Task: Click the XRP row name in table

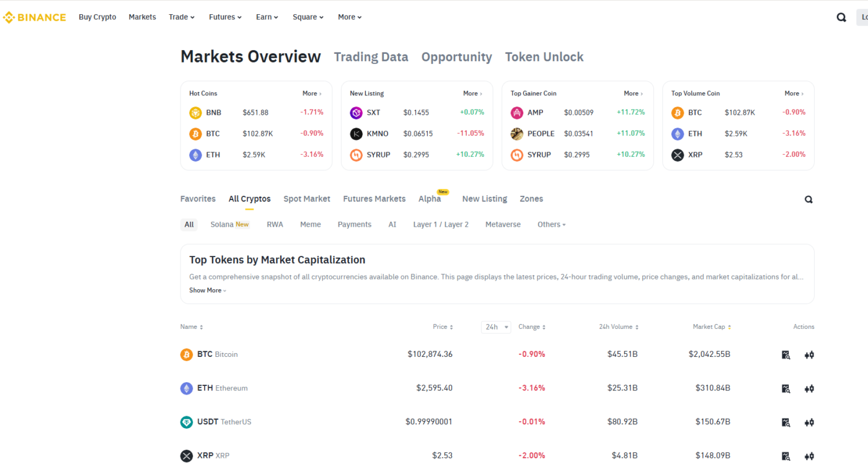Action: (213, 455)
